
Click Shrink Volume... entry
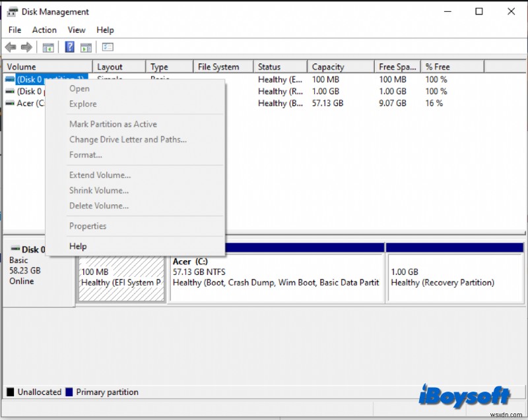click(99, 191)
